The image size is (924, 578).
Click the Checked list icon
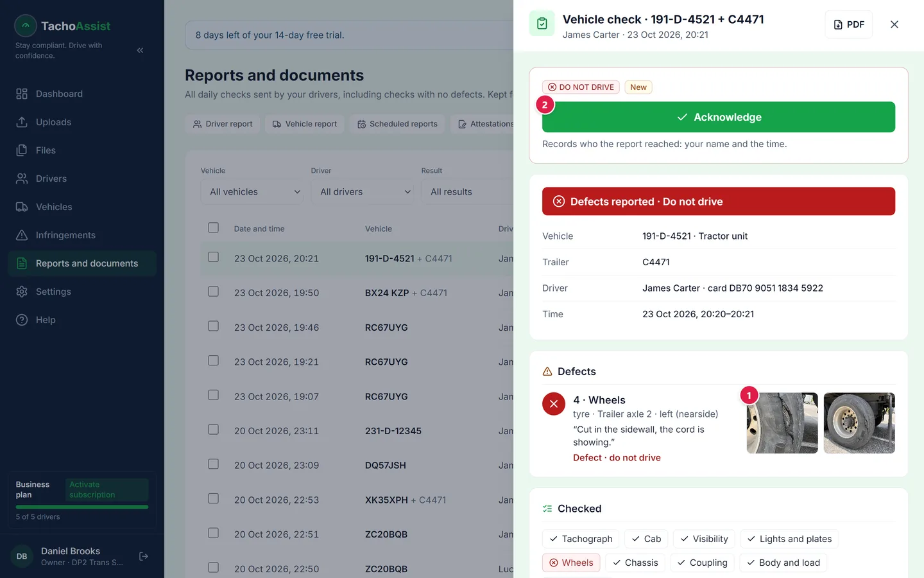click(547, 509)
